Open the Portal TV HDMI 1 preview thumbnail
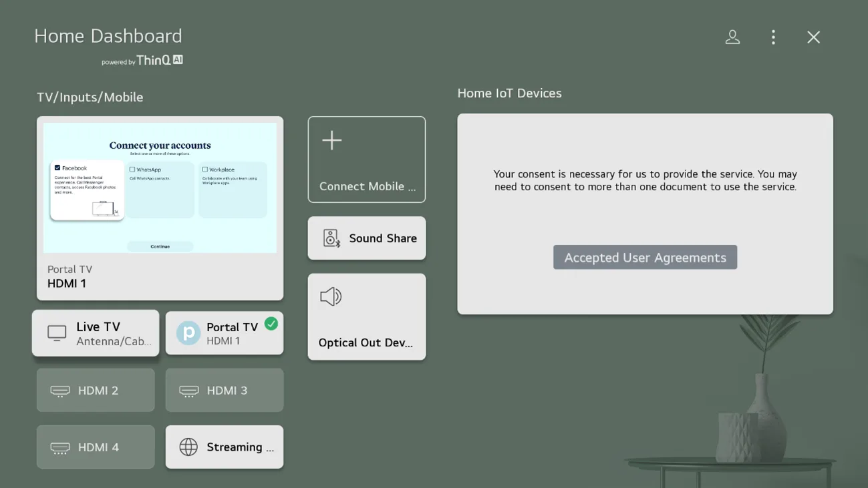Viewport: 868px width, 488px height. [x=160, y=188]
